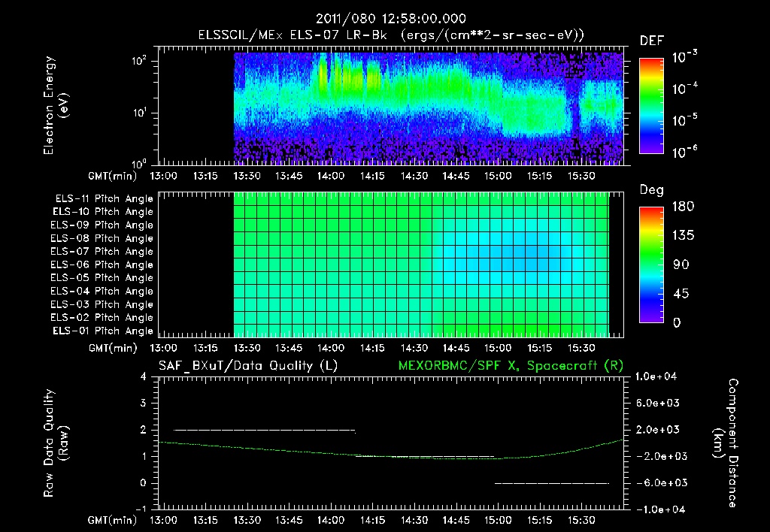
Task: Click the 10^-6 label on DEF scale
Action: tap(684, 152)
